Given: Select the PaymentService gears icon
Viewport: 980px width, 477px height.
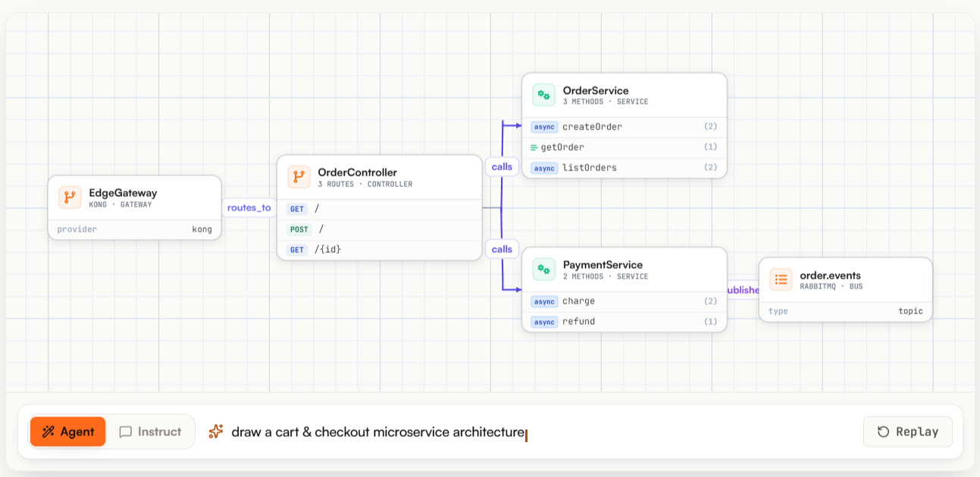Looking at the screenshot, I should point(543,270).
